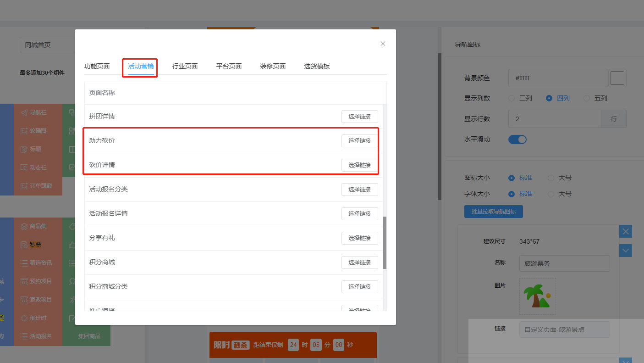Toggle the 水平滑动 switch
644x363 pixels.
517,140
